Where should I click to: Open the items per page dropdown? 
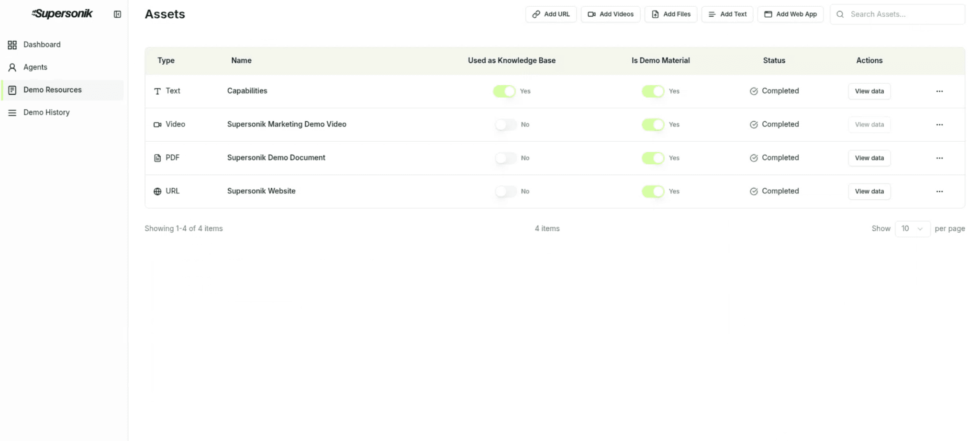click(913, 229)
